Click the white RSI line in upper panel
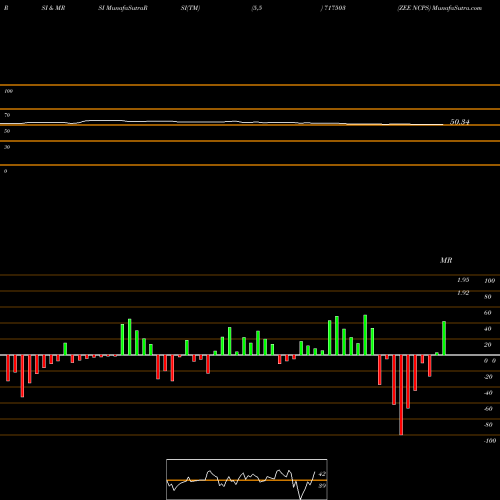 tap(222, 122)
